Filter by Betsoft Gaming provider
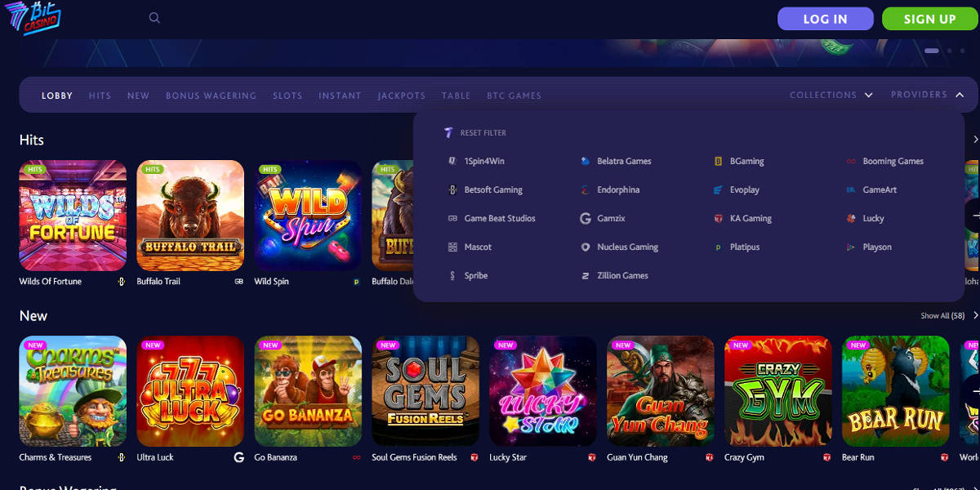Viewport: 980px width, 490px height. coord(492,190)
